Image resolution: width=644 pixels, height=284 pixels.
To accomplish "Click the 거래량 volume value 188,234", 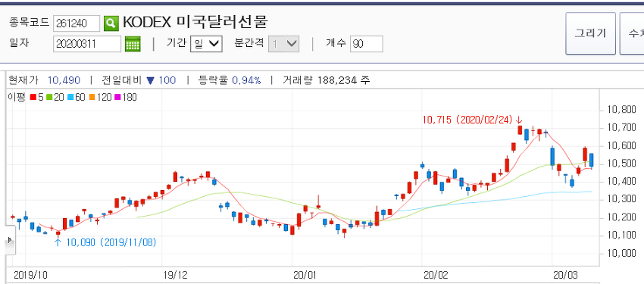I will (x=338, y=80).
